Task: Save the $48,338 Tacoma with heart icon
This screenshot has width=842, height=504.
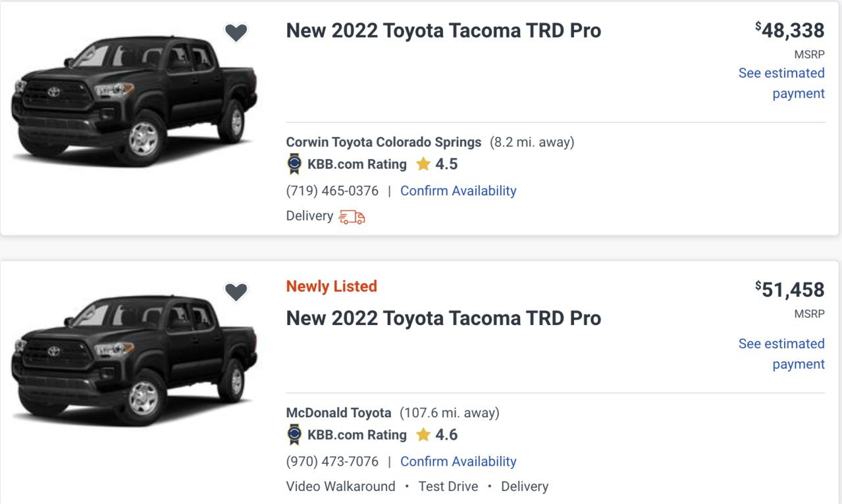Action: click(236, 32)
